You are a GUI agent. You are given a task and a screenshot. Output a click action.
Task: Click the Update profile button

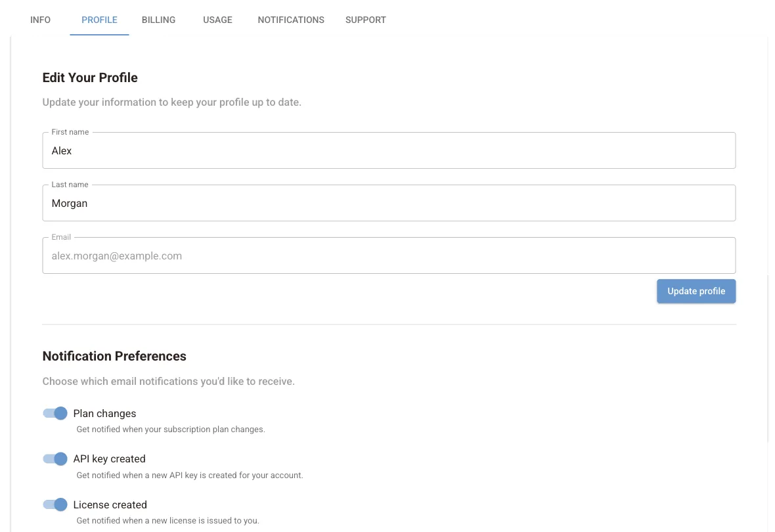696,291
